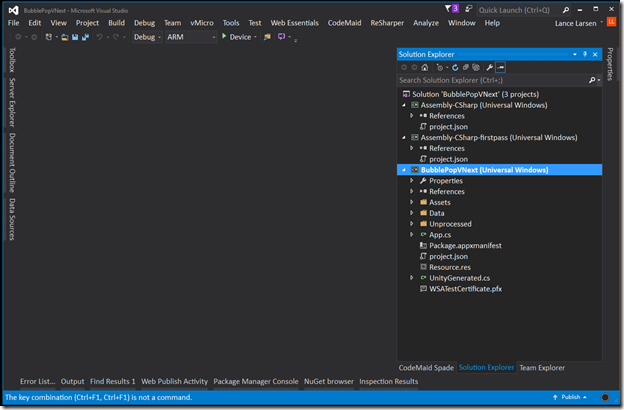Viewport: 624px width, 410px height.
Task: Click Navigate Backward icon in main toolbar
Action: [x=18, y=37]
